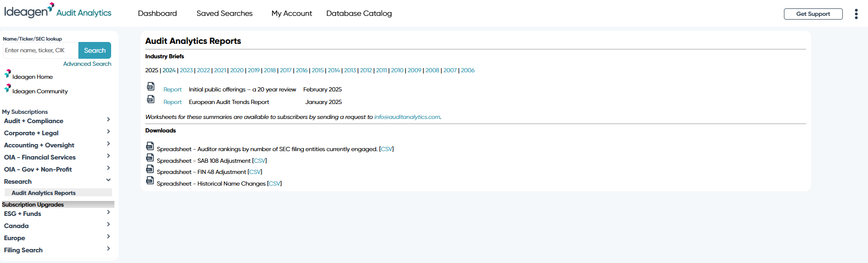Open the Advanced Search link
This screenshot has width=868, height=263.
point(87,64)
